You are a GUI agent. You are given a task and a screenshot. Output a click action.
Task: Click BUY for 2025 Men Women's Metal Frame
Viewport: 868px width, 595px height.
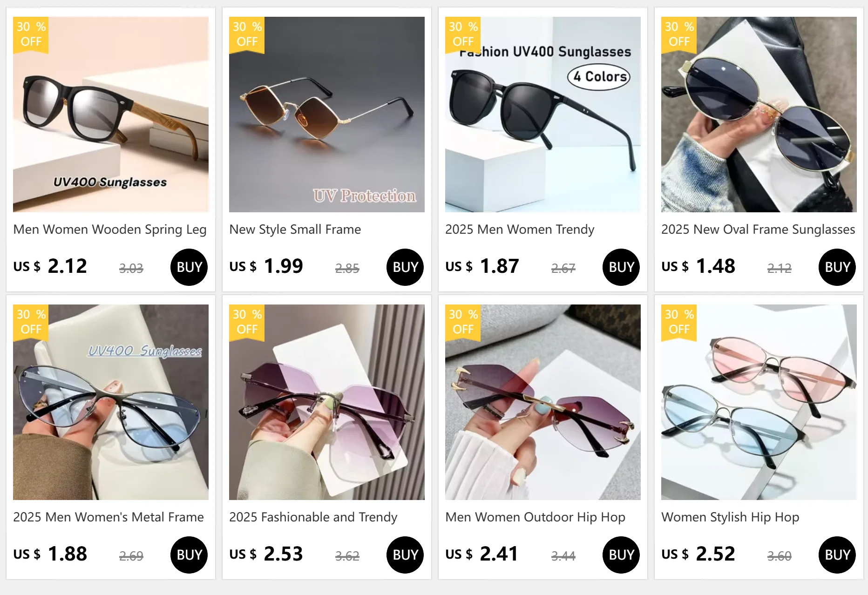tap(189, 555)
